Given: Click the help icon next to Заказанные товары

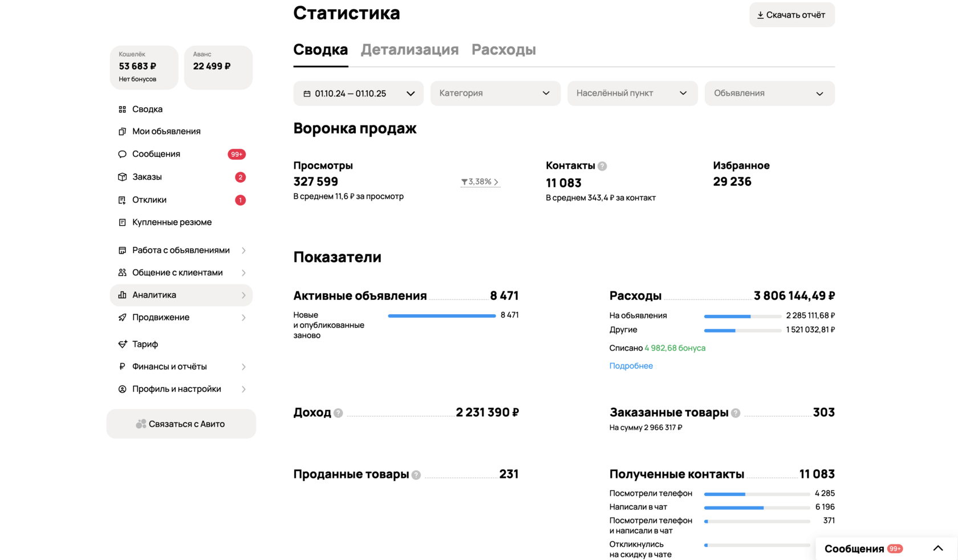Looking at the screenshot, I should point(736,413).
